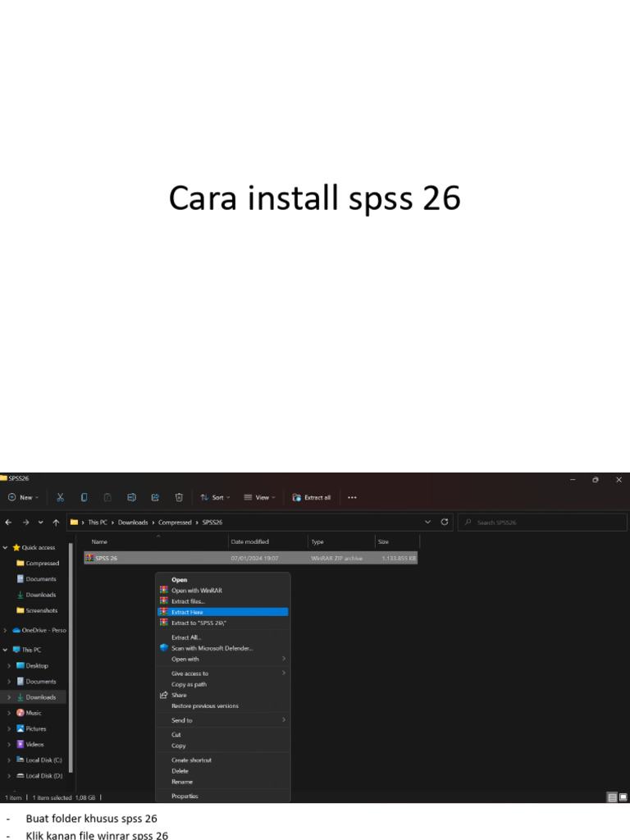Click Compressed in the address breadcrumb

(x=175, y=523)
